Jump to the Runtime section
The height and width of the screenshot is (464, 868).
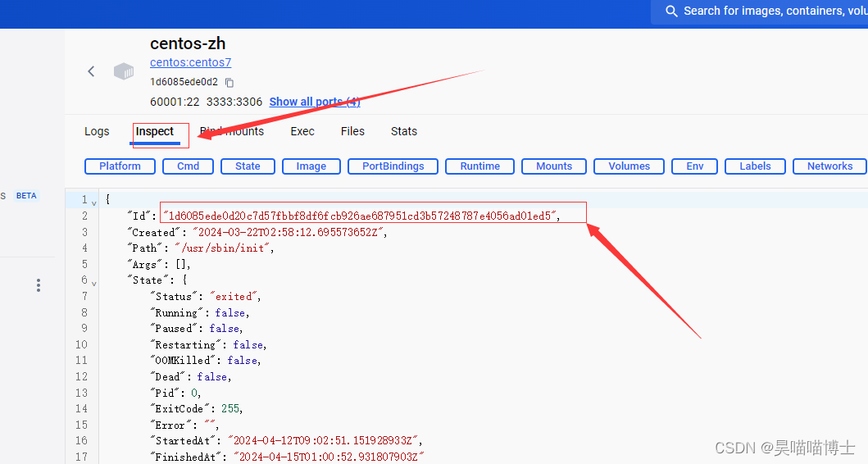point(480,166)
